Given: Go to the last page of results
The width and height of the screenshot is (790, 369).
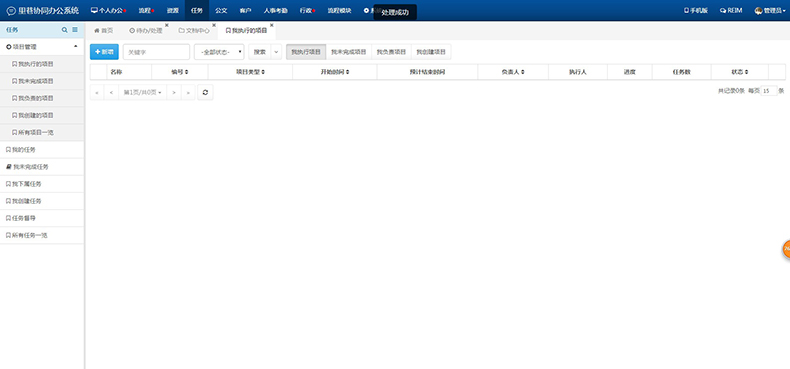Looking at the screenshot, I should (x=188, y=93).
